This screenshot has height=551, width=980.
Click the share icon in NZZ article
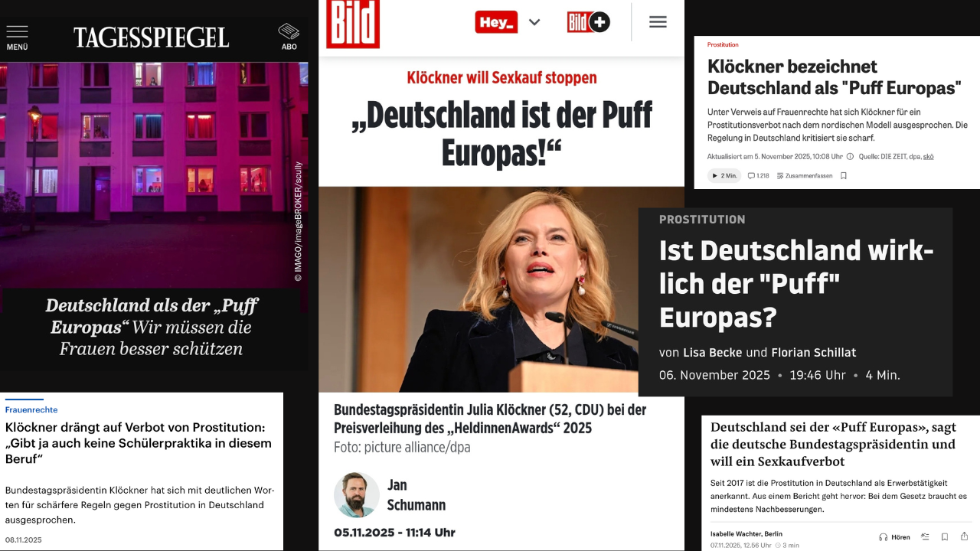965,536
